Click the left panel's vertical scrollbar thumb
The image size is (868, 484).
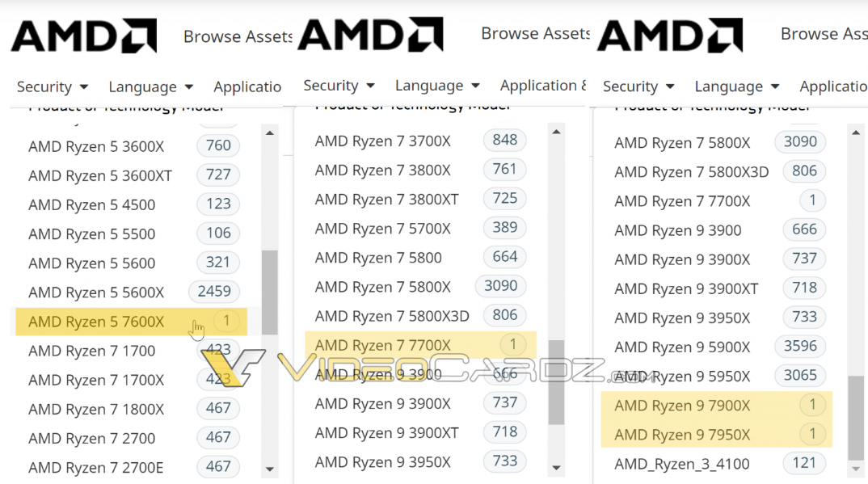pyautogui.click(x=270, y=291)
